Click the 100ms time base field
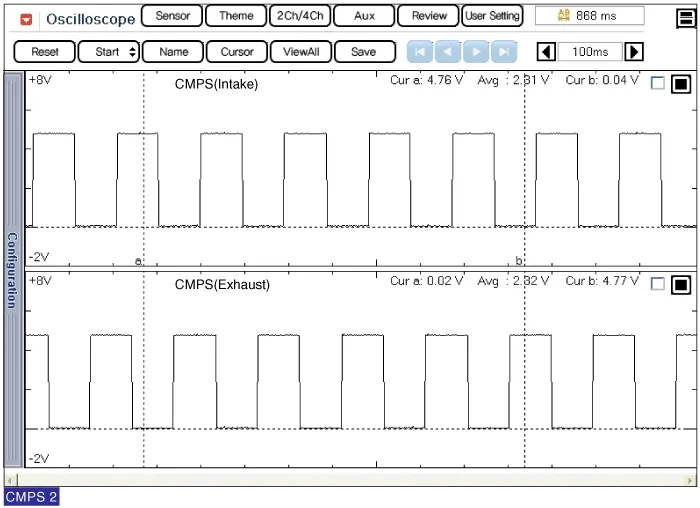Image resolution: width=700 pixels, height=508 pixels. coord(590,52)
